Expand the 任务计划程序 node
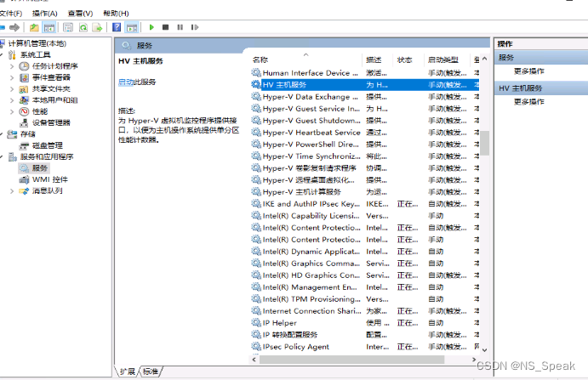Viewport: 588px width, 380px height. 12,66
